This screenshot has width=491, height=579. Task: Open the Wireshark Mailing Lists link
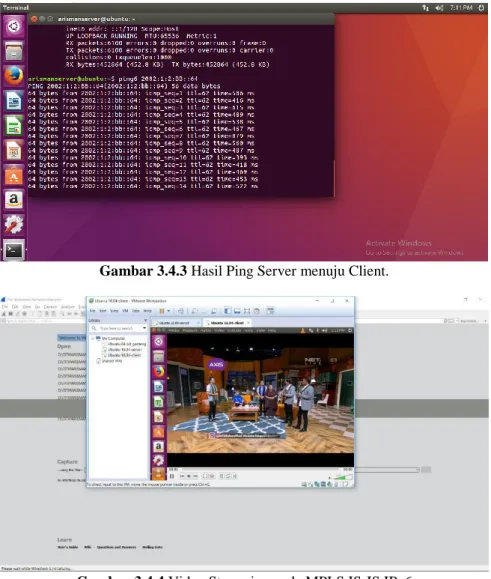coord(152,547)
